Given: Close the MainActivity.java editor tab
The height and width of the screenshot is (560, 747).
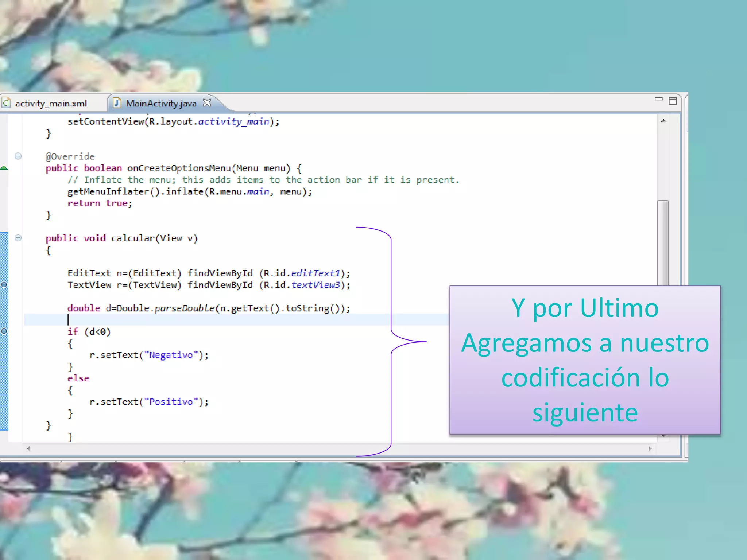Looking at the screenshot, I should pos(207,103).
